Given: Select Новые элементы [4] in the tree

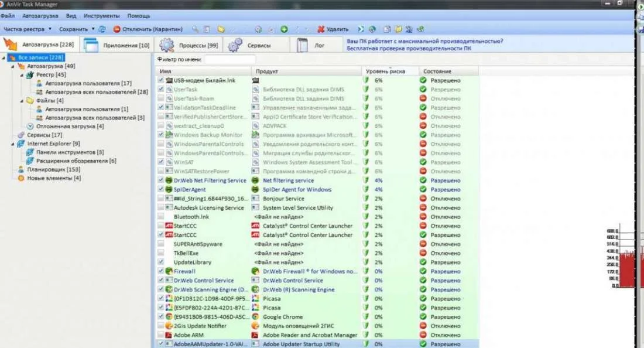Looking at the screenshot, I should click(x=54, y=178).
